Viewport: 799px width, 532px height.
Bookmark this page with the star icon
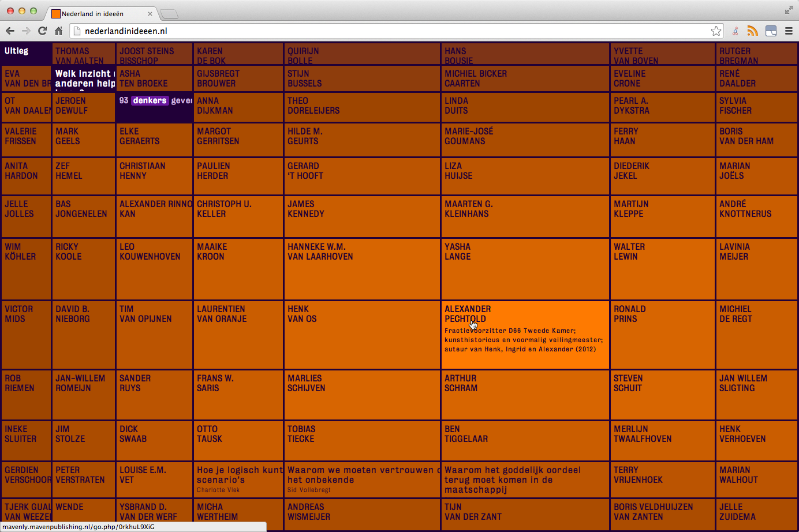pos(716,31)
